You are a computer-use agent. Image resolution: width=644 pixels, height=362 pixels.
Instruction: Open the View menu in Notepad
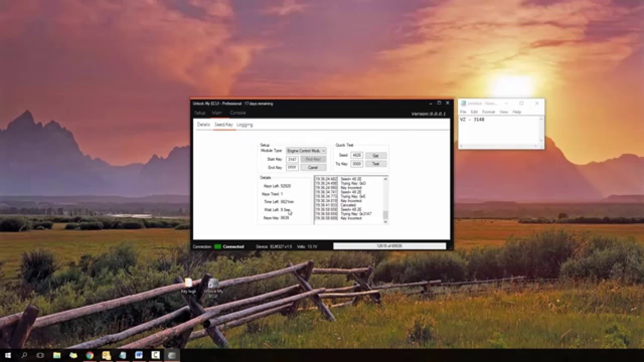pyautogui.click(x=504, y=112)
